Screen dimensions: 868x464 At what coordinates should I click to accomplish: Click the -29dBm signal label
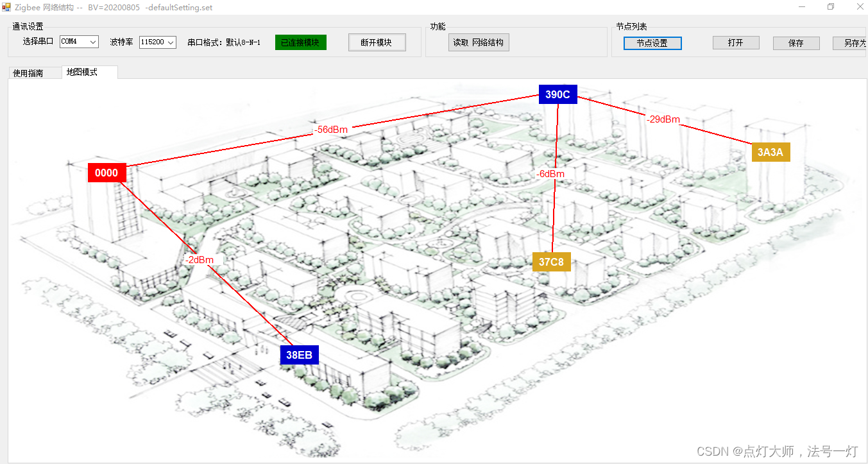(x=663, y=119)
